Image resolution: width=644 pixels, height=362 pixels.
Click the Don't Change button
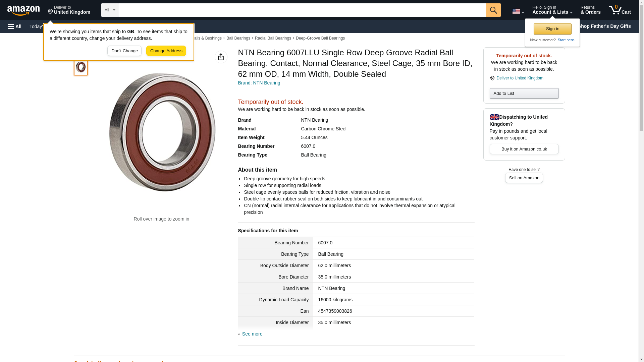[x=124, y=51]
